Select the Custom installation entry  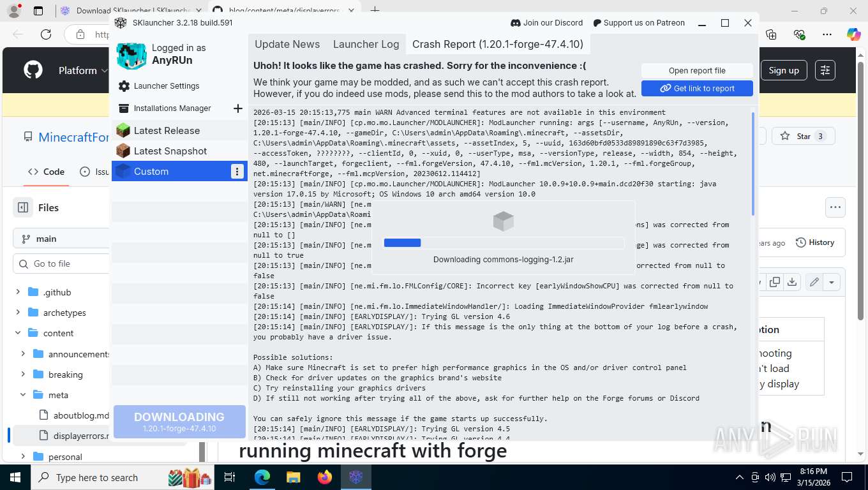click(x=170, y=171)
